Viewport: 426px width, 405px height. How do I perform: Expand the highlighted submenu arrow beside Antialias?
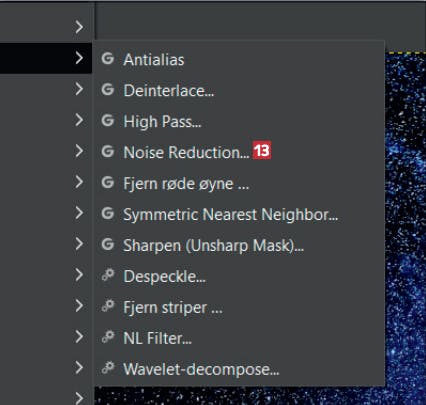coord(79,58)
